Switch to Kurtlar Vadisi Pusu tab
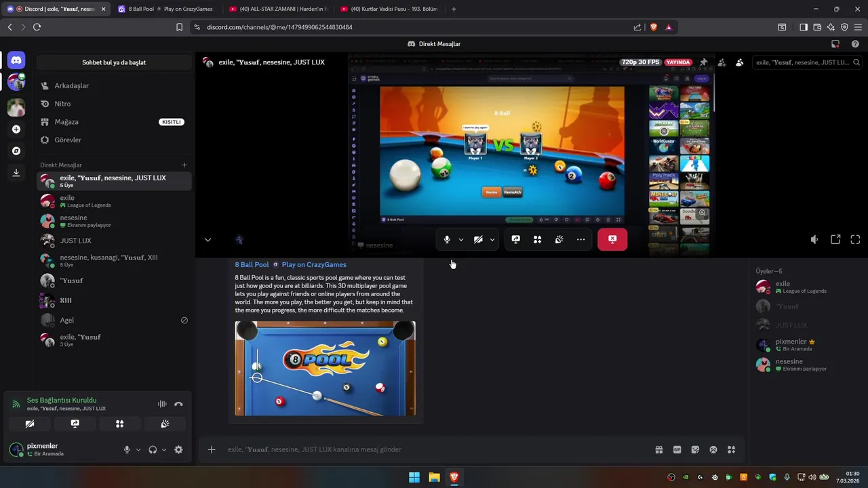This screenshot has height=488, width=868. [390, 9]
